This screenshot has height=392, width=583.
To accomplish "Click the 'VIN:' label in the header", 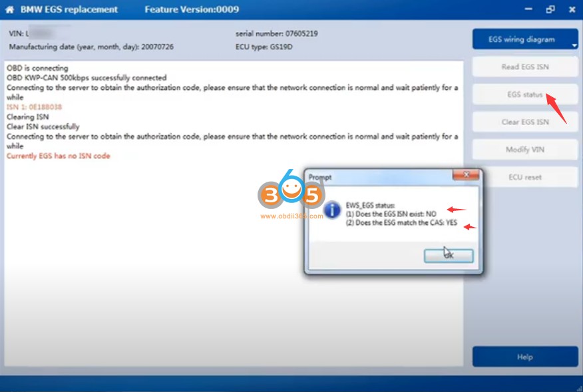I will click(x=16, y=33).
